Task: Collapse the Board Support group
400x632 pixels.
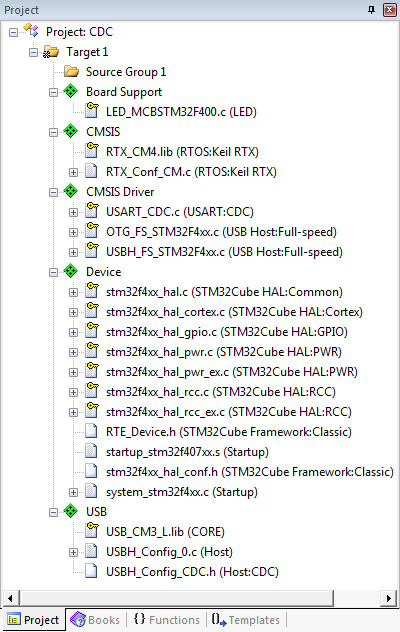Action: pyautogui.click(x=53, y=92)
